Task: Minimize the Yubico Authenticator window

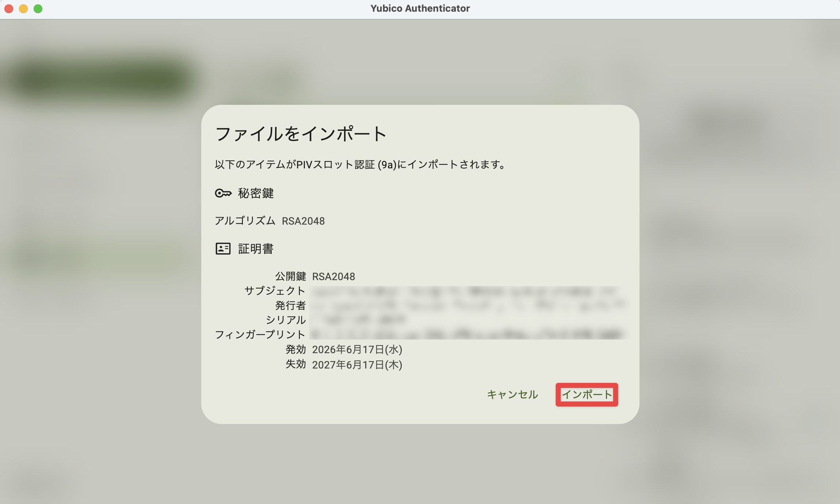Action: click(23, 9)
